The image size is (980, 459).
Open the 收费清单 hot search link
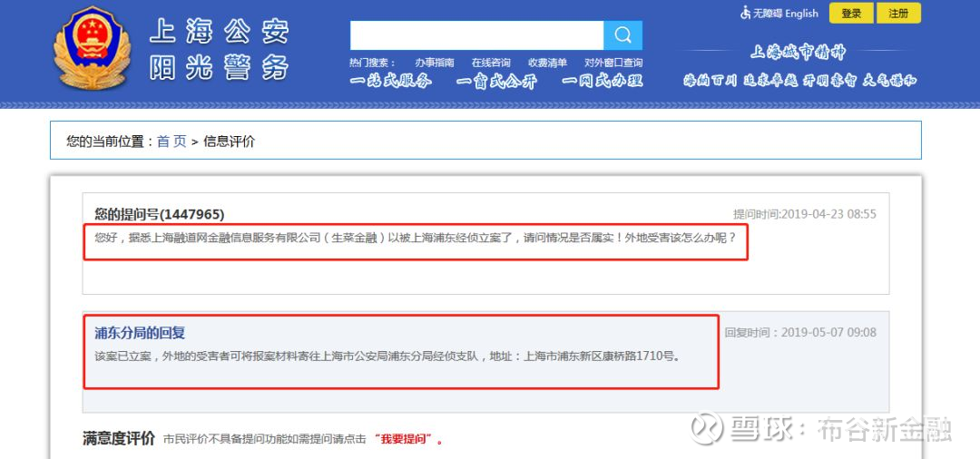[547, 63]
